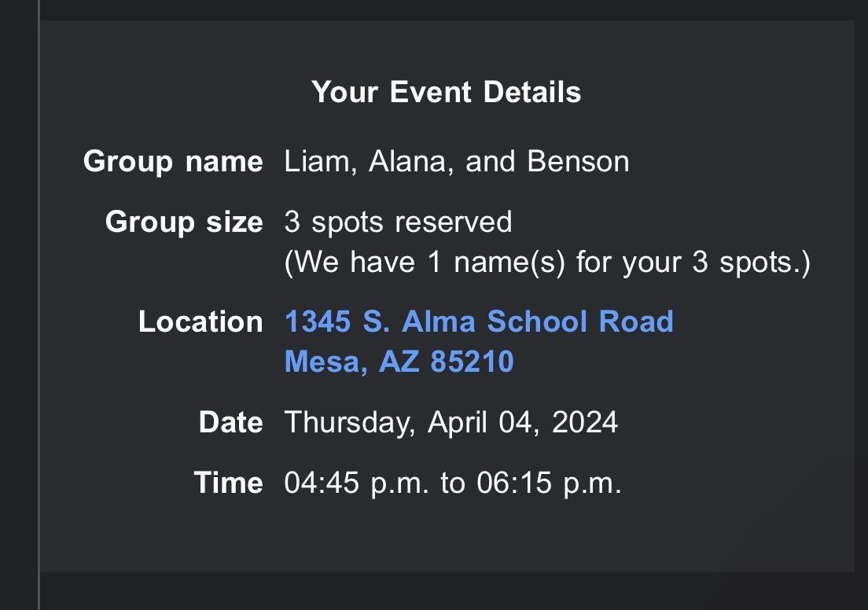
Task: Click the word April in the date
Action: coord(458,422)
